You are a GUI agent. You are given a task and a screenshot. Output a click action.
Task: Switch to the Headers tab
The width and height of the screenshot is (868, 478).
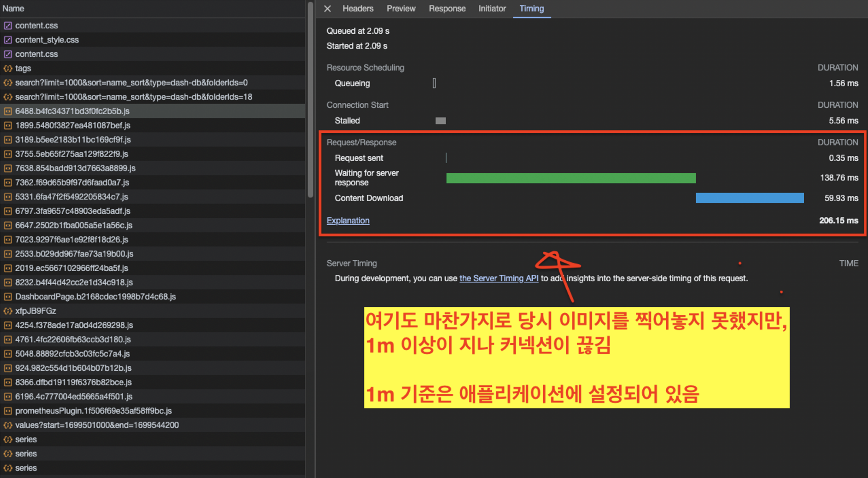(358, 8)
